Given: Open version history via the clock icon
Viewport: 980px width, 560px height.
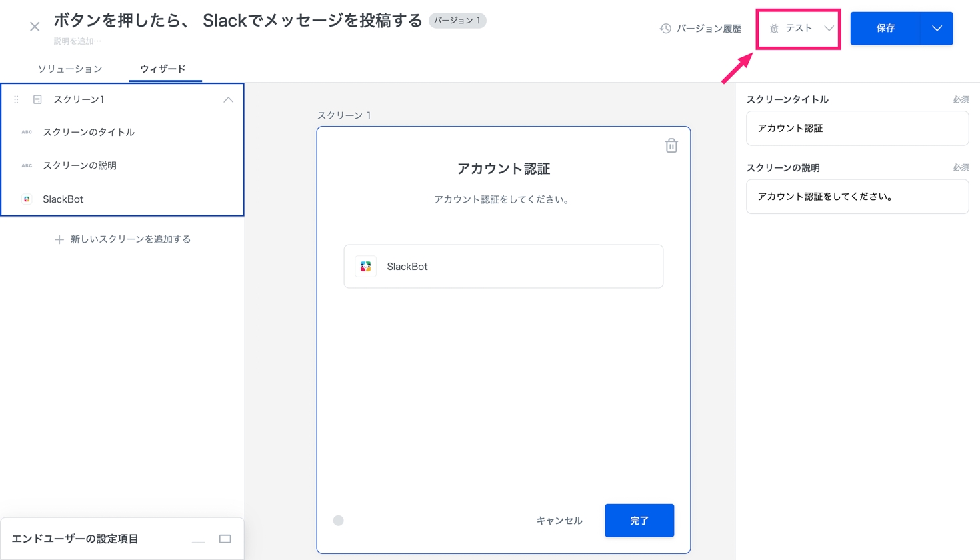Looking at the screenshot, I should pyautogui.click(x=665, y=29).
